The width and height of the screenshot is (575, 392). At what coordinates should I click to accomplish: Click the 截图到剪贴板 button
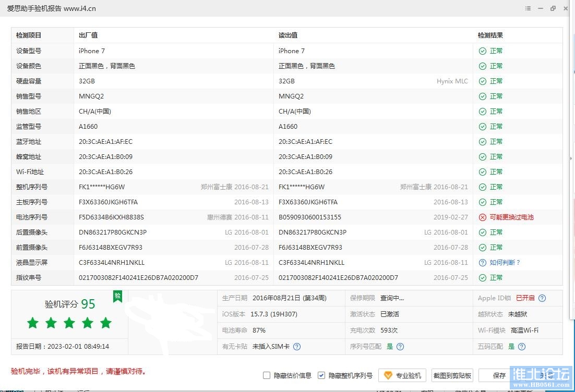pyautogui.click(x=452, y=375)
